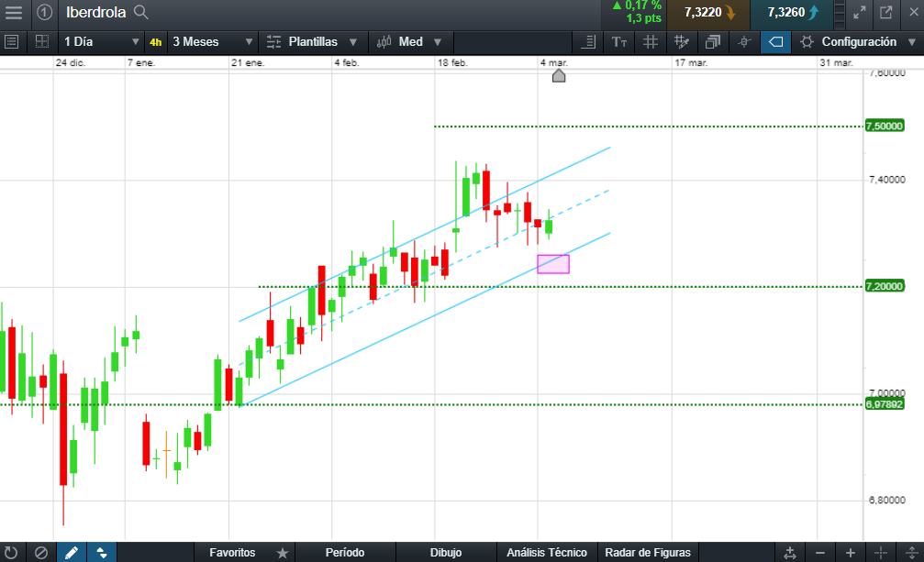This screenshot has height=562, width=924.
Task: Open the Dibujo drawing tab
Action: (x=446, y=553)
